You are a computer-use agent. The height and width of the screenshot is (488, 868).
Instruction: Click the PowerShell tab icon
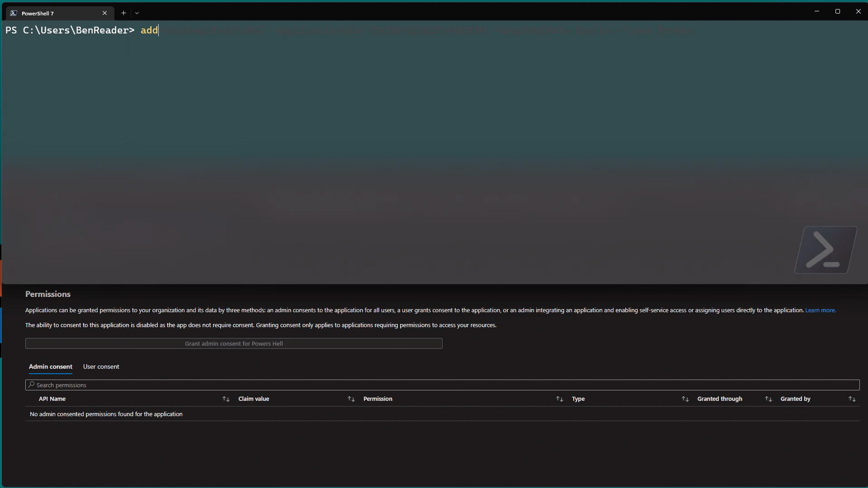point(14,13)
